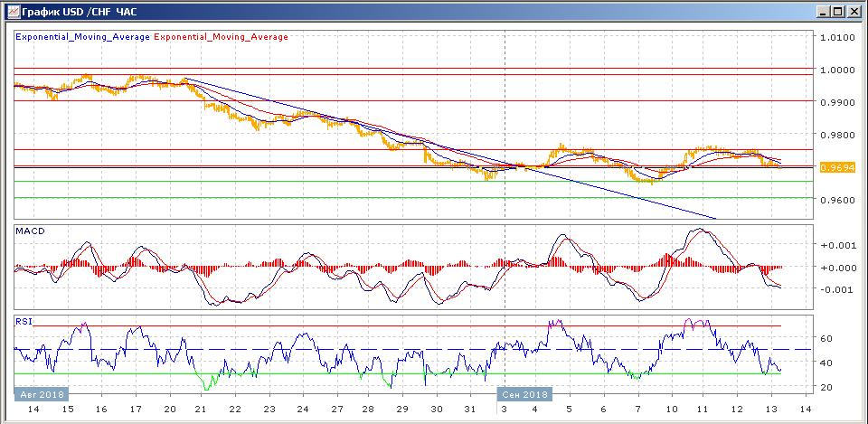Click the +0.001 MACD axis label
The width and height of the screenshot is (868, 424).
click(835, 245)
